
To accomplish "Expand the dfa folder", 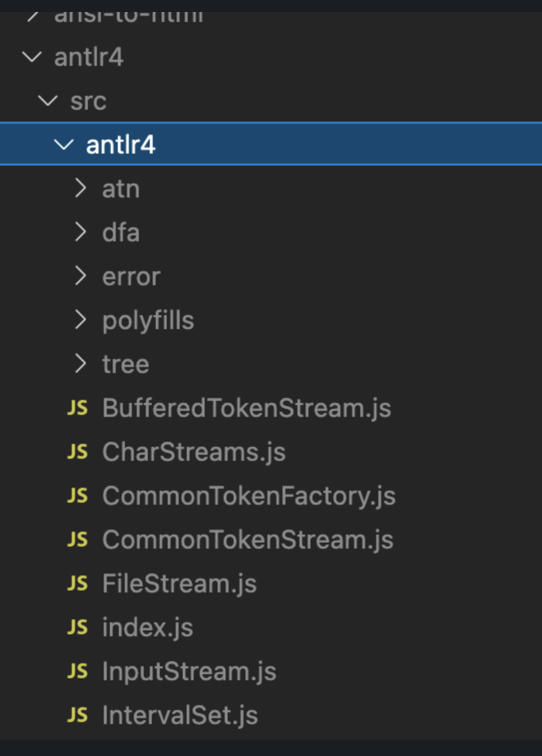I will point(81,232).
